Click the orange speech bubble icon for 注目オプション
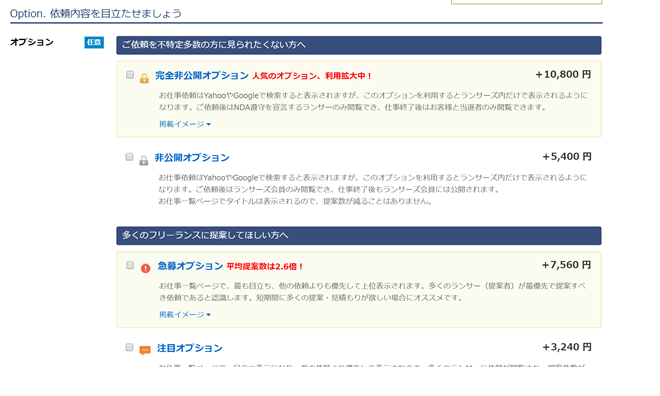The image size is (660, 396). click(x=145, y=351)
